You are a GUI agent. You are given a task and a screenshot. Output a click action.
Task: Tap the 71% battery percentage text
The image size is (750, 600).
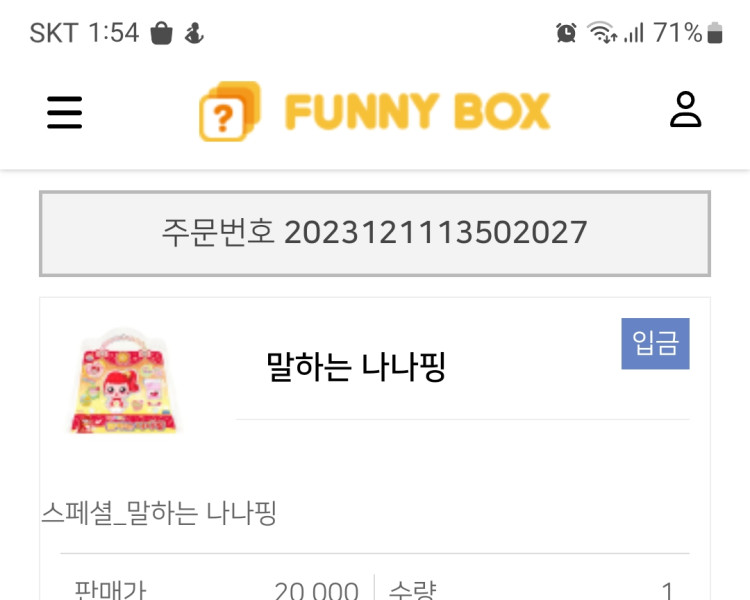point(678,33)
